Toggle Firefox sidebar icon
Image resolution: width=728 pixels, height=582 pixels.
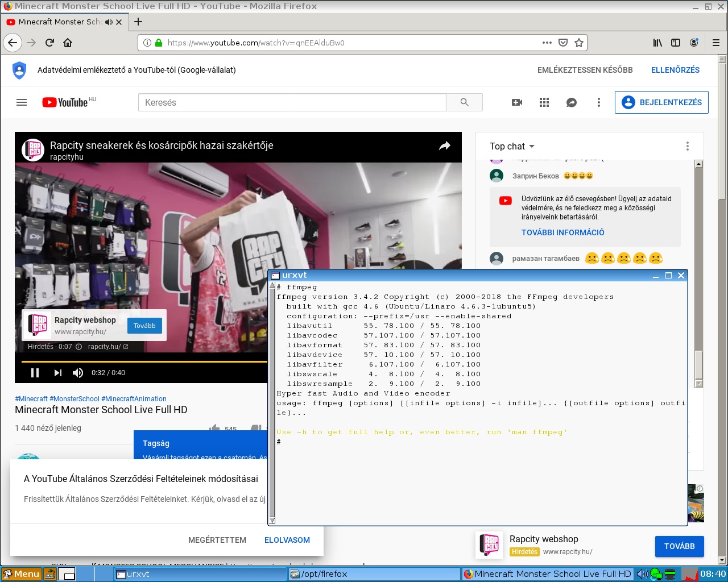[x=676, y=43]
